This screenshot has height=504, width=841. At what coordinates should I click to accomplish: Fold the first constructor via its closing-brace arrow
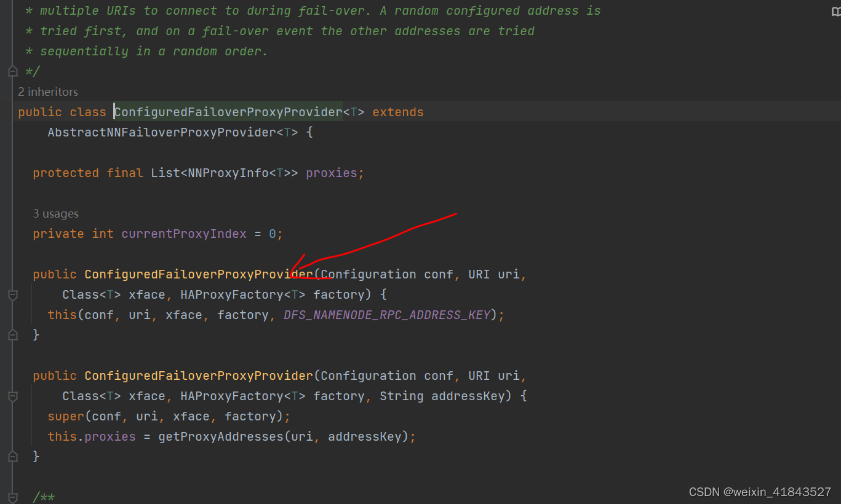tap(12, 334)
